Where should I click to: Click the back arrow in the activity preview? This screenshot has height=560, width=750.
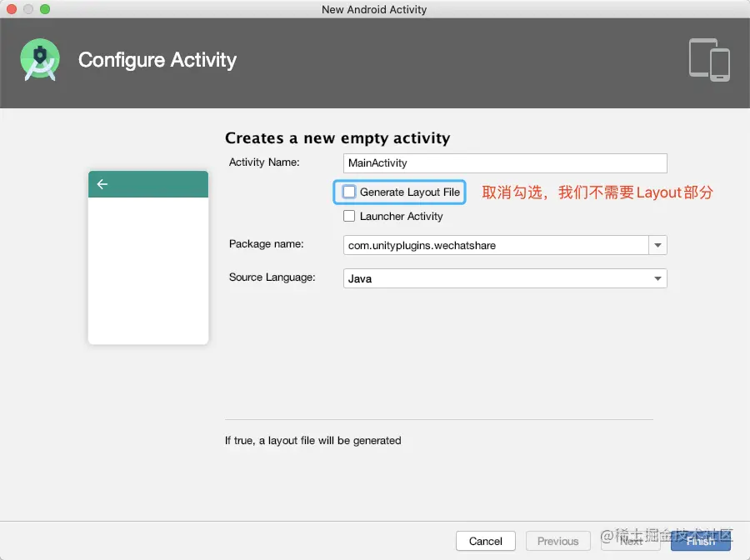(x=102, y=184)
